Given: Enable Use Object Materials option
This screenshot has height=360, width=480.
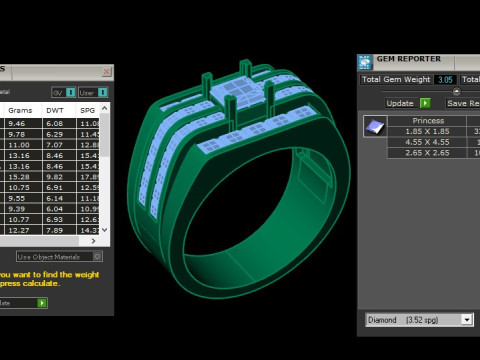Looking at the screenshot, I should [59, 257].
